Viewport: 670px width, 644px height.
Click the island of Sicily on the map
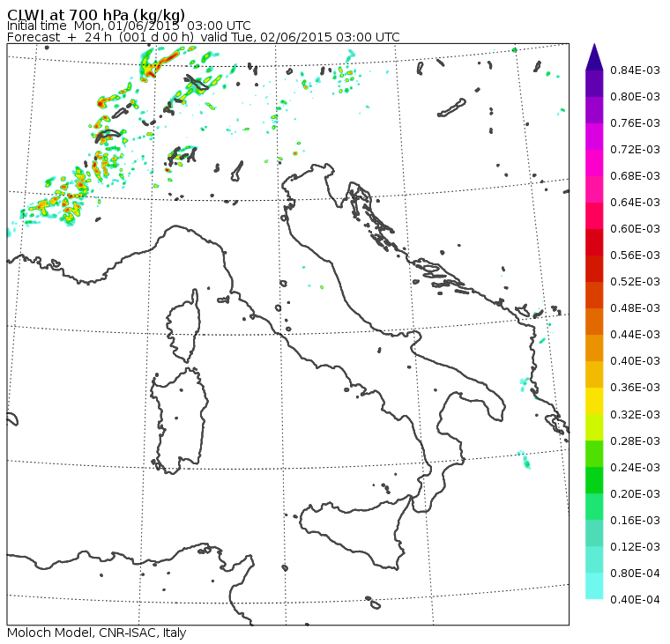point(354,533)
